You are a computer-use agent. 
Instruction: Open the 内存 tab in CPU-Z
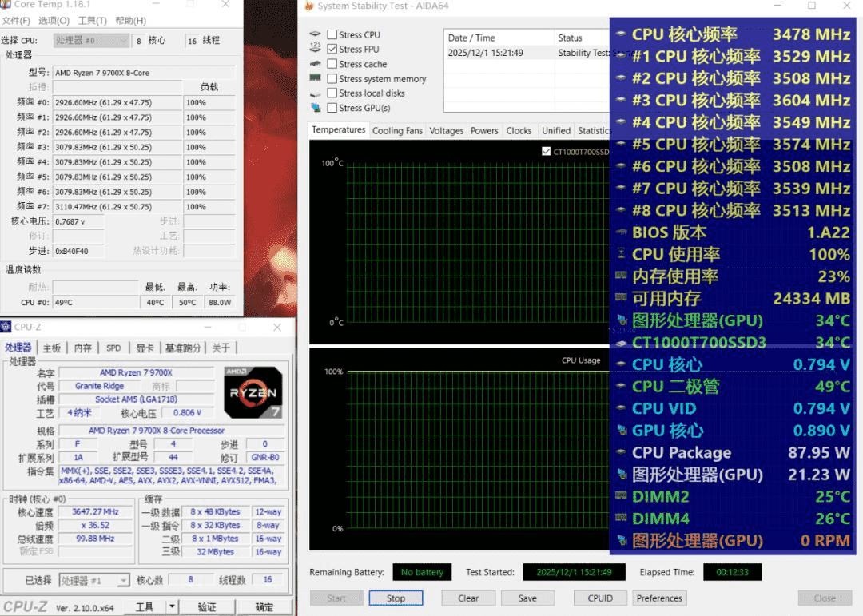click(x=83, y=348)
